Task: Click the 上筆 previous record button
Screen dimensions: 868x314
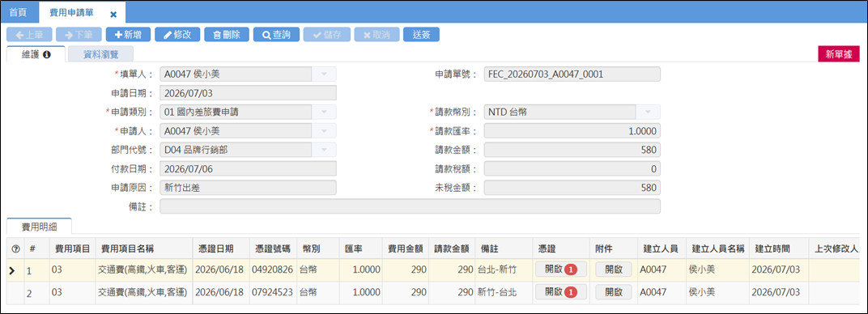Action: 29,34
